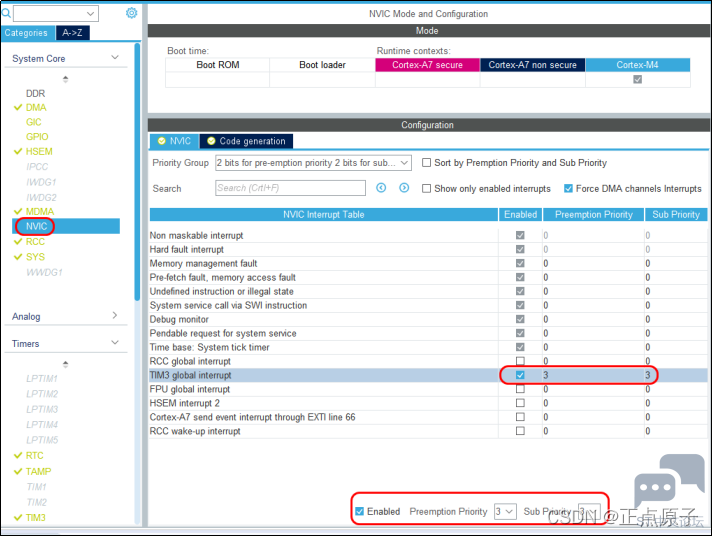The image size is (713, 537).
Task: Select Debug monitor row
Action: tap(428, 319)
